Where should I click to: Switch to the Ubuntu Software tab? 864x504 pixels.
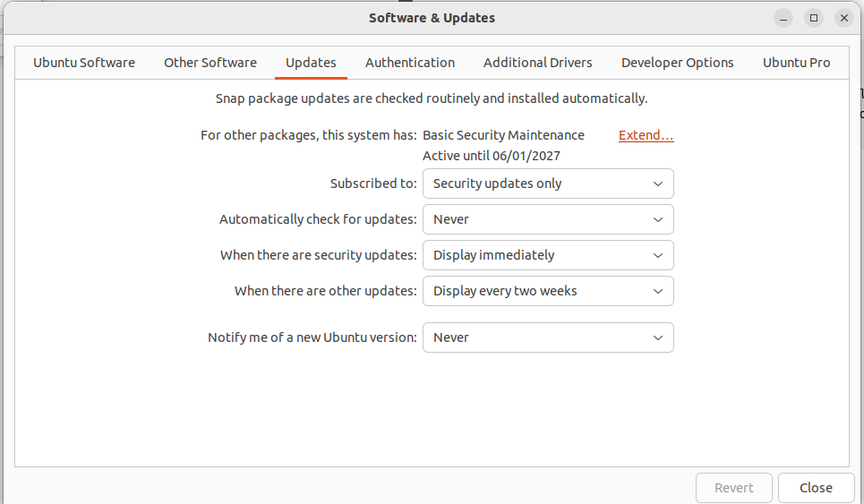[x=84, y=63]
